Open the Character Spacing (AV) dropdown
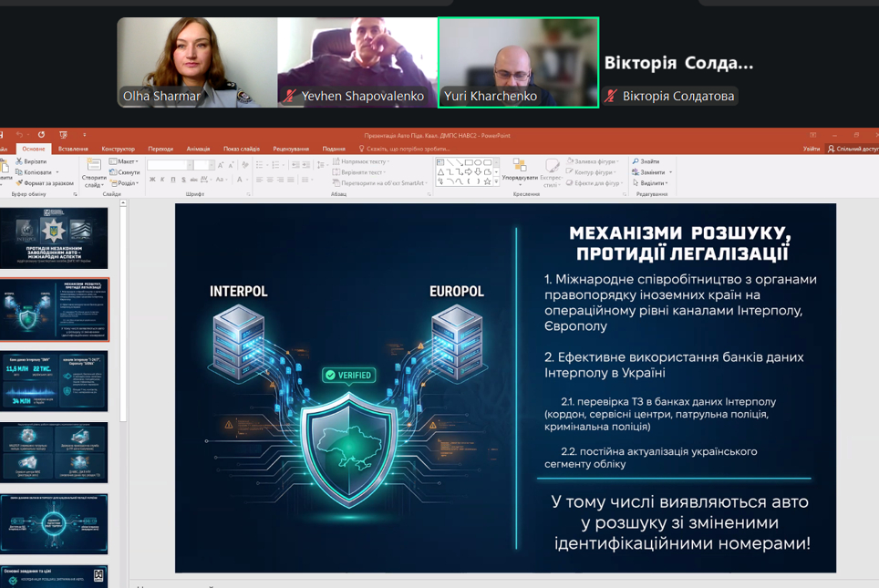This screenshot has width=879, height=588. pos(205,180)
